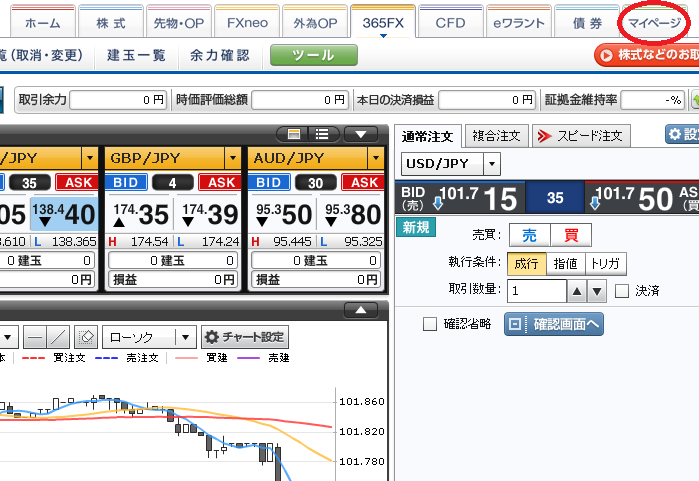Click the 確認画面へ button
The image size is (699, 481).
(x=554, y=324)
